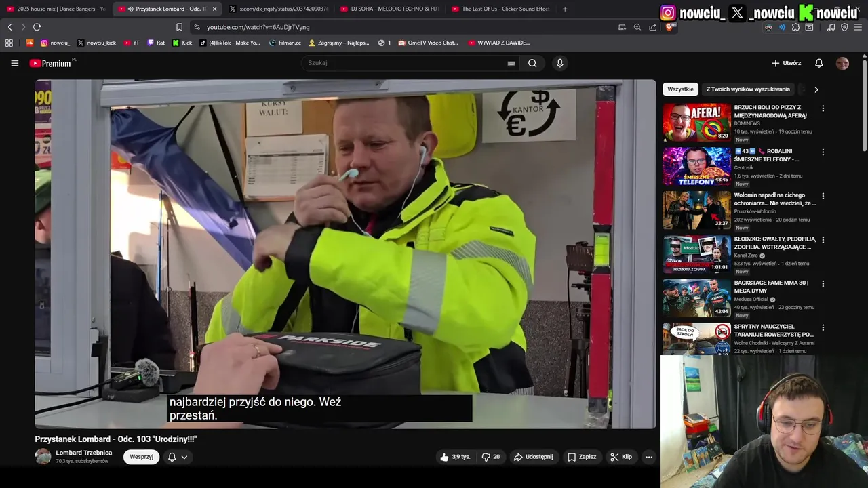The width and height of the screenshot is (868, 488).
Task: Open Lombard Trzebnica channel name
Action: pos(83,453)
